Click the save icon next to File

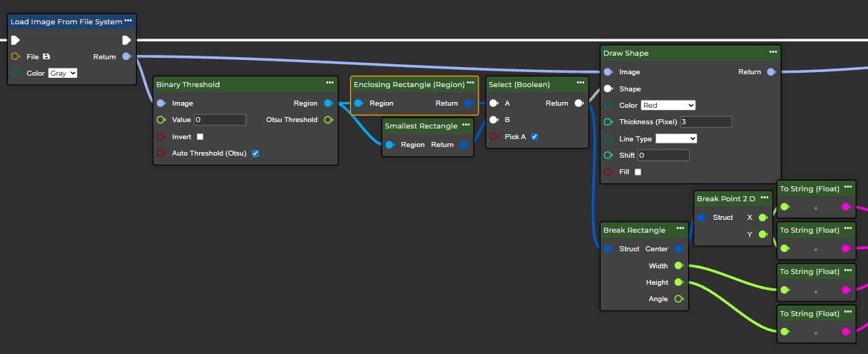46,56
